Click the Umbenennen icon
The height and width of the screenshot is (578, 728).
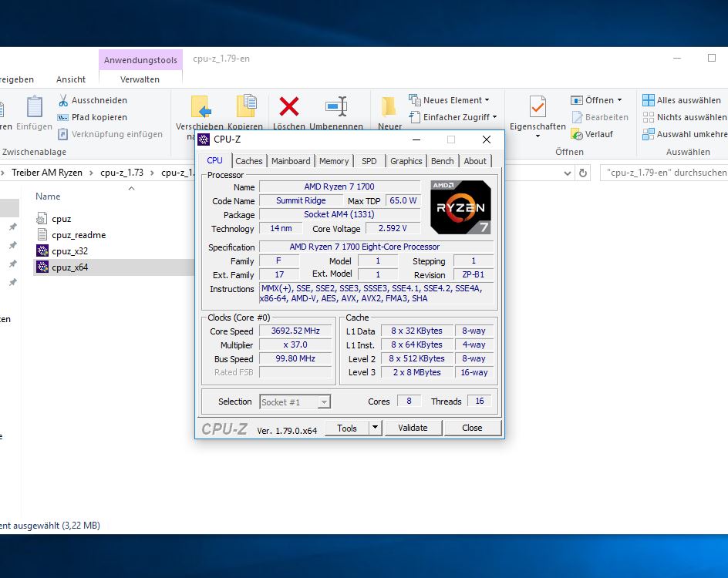click(336, 106)
